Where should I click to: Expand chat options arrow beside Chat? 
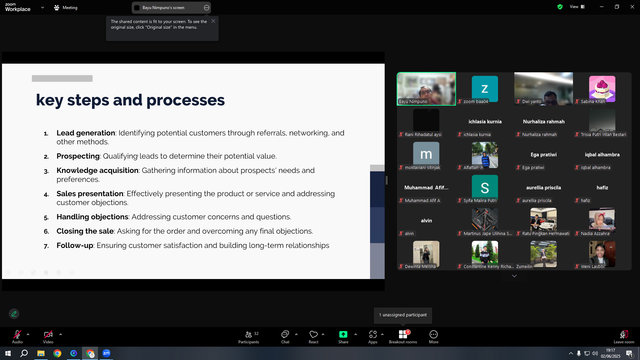click(296, 334)
